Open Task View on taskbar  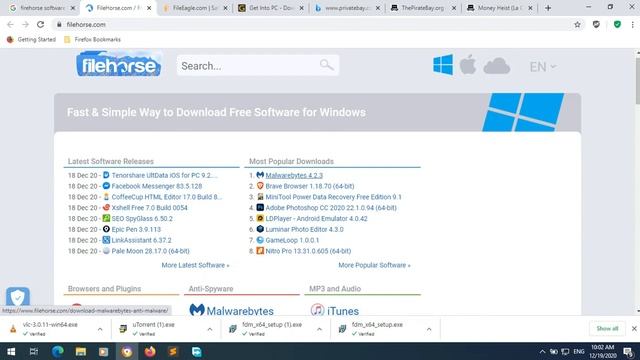click(x=34, y=351)
